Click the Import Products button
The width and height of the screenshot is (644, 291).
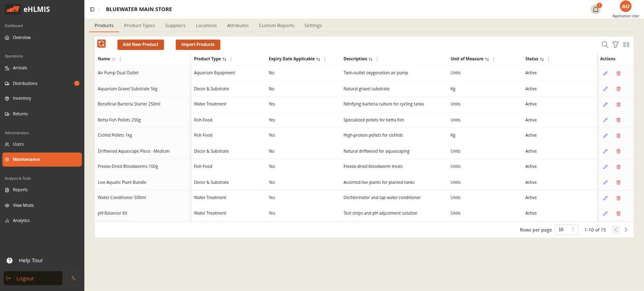[198, 45]
